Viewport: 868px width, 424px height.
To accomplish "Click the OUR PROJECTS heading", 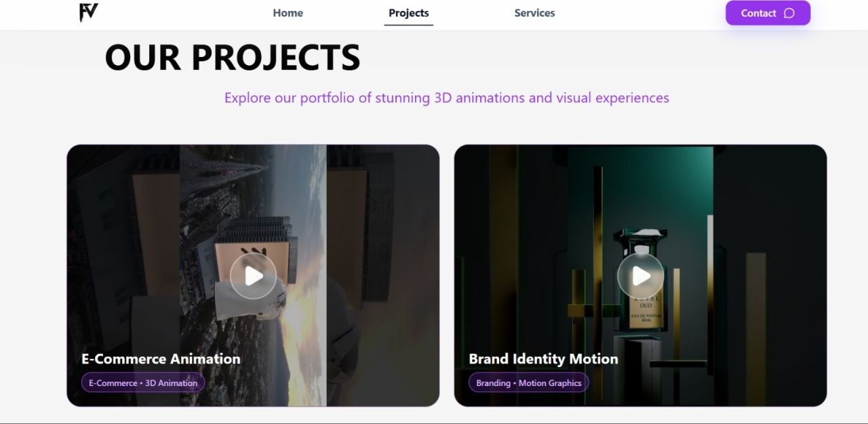I will 233,57.
